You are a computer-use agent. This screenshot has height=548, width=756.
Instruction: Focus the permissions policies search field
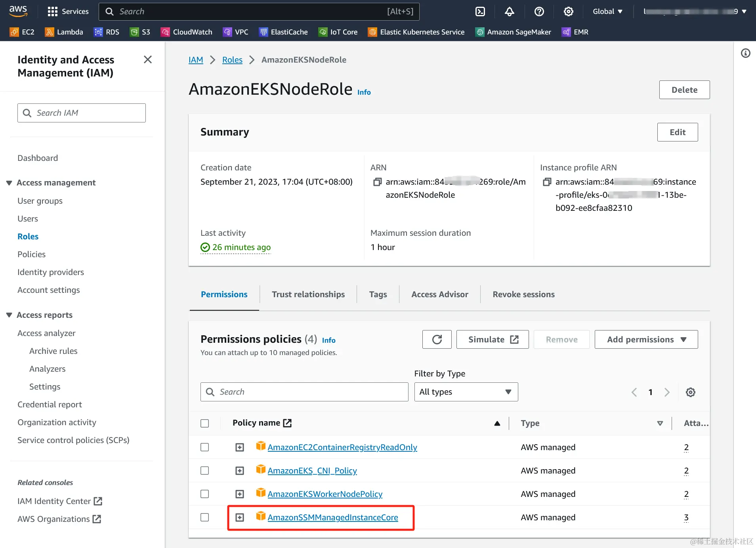point(304,392)
